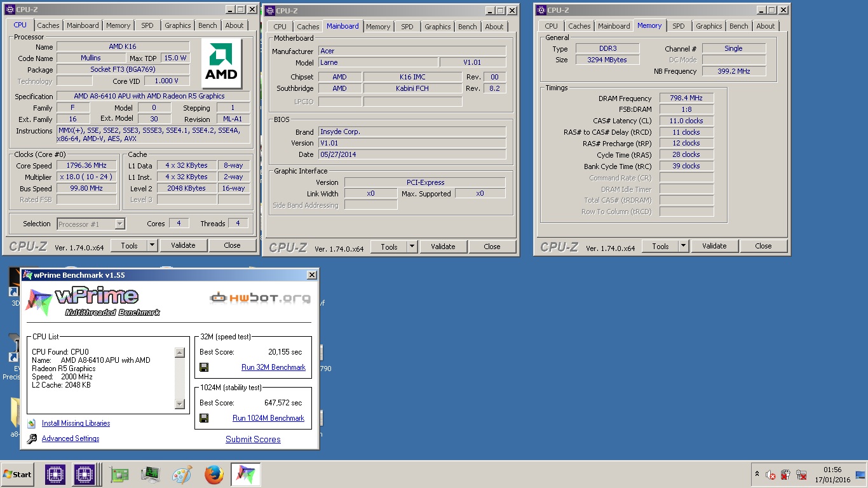Viewport: 868px width, 488px height.
Task: Switch to Caches tab in the CPU window
Action: [48, 25]
